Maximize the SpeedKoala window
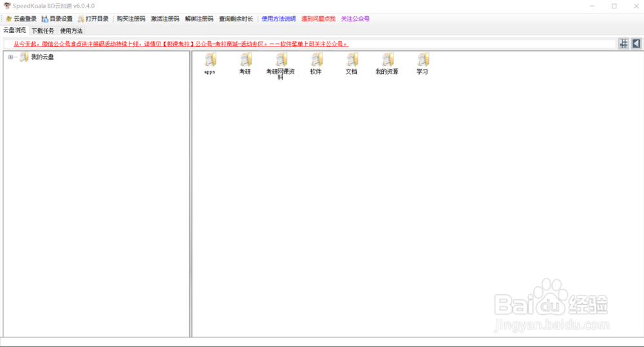 click(614, 6)
